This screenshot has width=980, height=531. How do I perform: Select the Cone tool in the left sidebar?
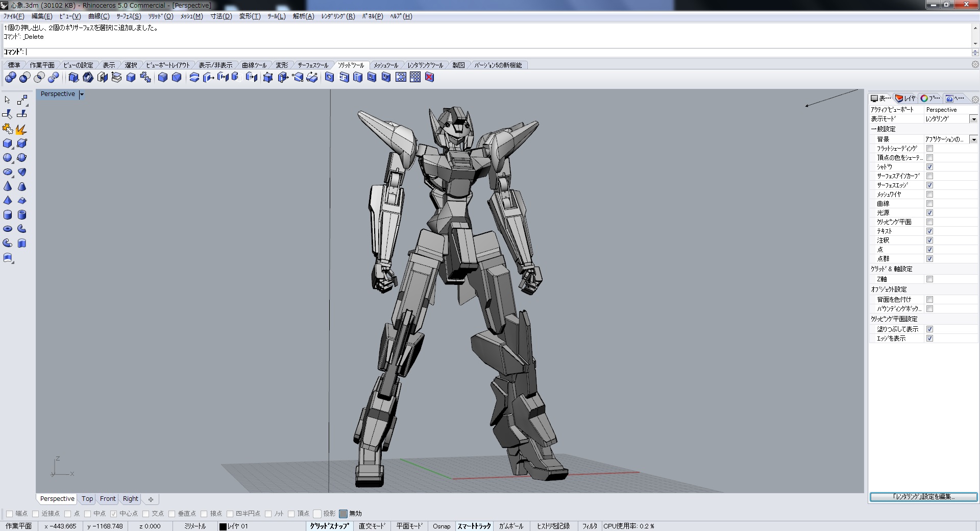(x=8, y=186)
